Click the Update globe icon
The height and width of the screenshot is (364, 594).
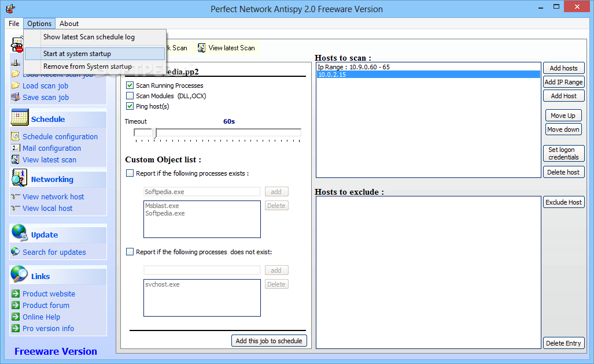[19, 233]
